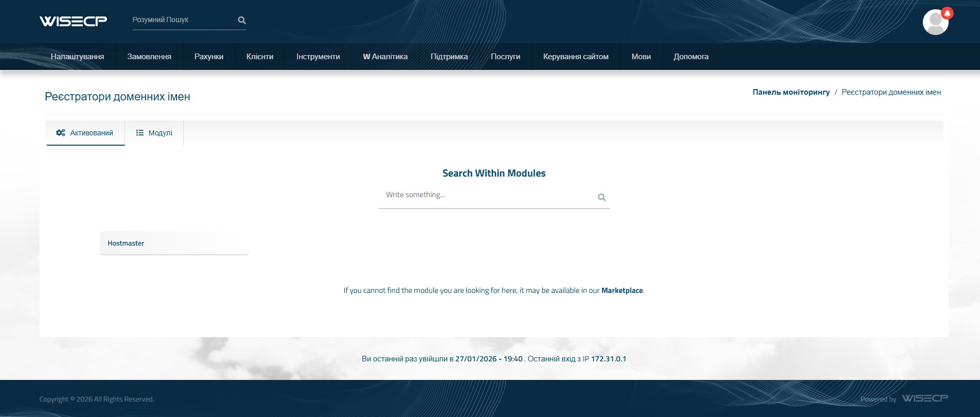Screen dimensions: 980x417
Task: Switch to the Модулі tab
Action: [x=154, y=133]
